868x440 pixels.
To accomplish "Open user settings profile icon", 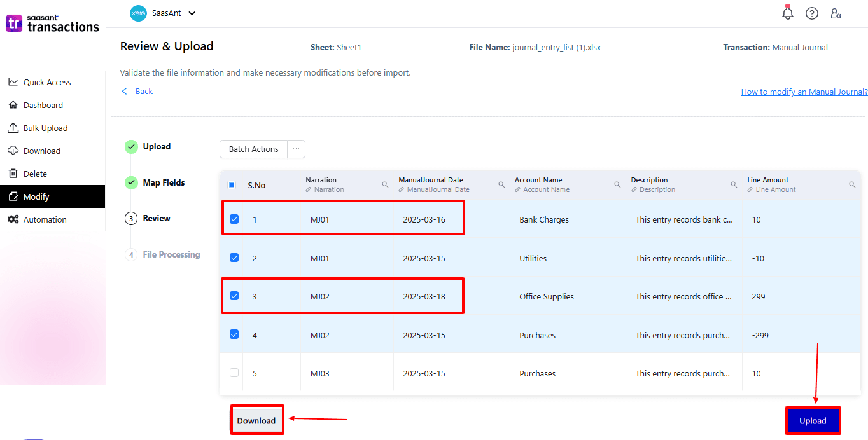I will [x=836, y=13].
